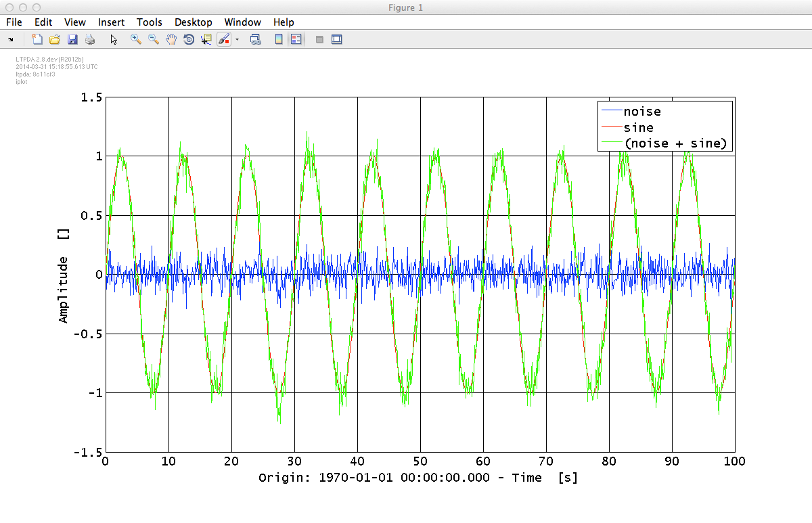Click the 'noise' legend entry
This screenshot has width=812, height=523.
(641, 111)
